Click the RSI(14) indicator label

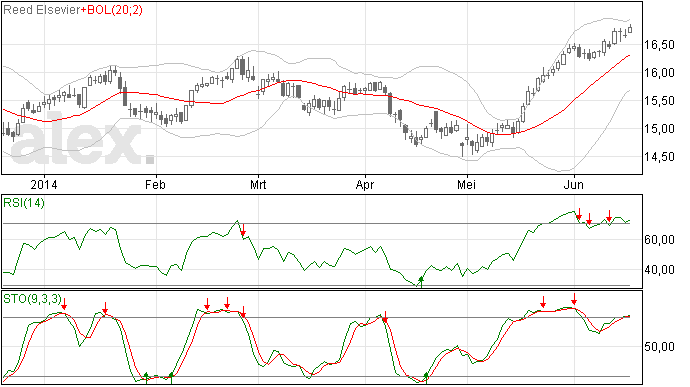pos(24,203)
